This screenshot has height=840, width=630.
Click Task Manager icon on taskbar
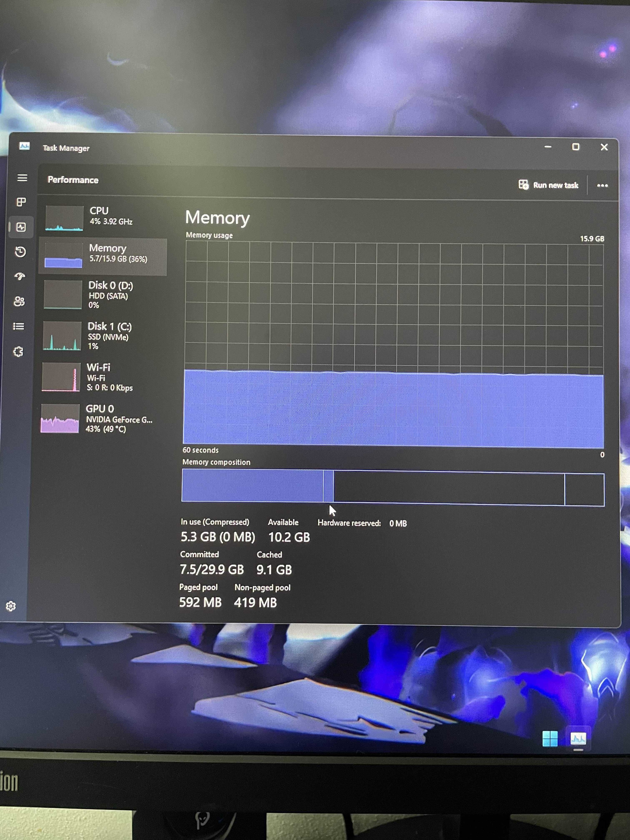click(x=578, y=739)
